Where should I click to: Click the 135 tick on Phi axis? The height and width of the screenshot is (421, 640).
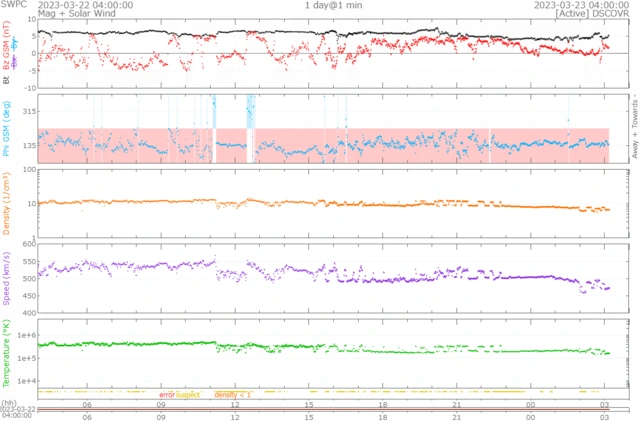(x=29, y=146)
